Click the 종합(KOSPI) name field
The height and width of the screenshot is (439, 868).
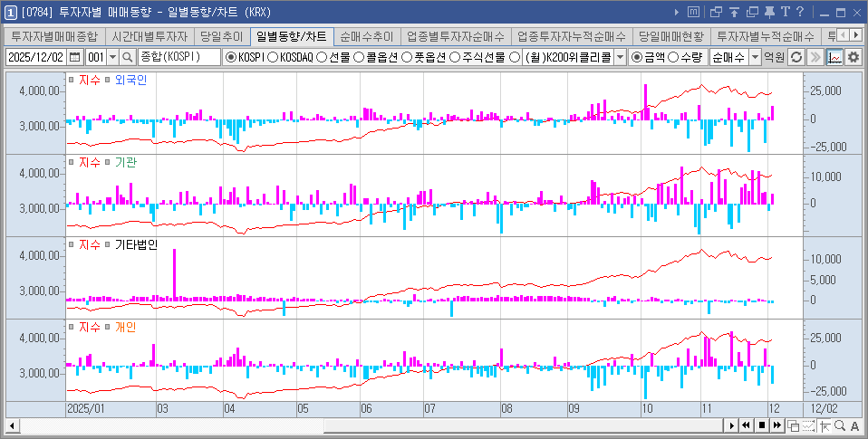(179, 57)
